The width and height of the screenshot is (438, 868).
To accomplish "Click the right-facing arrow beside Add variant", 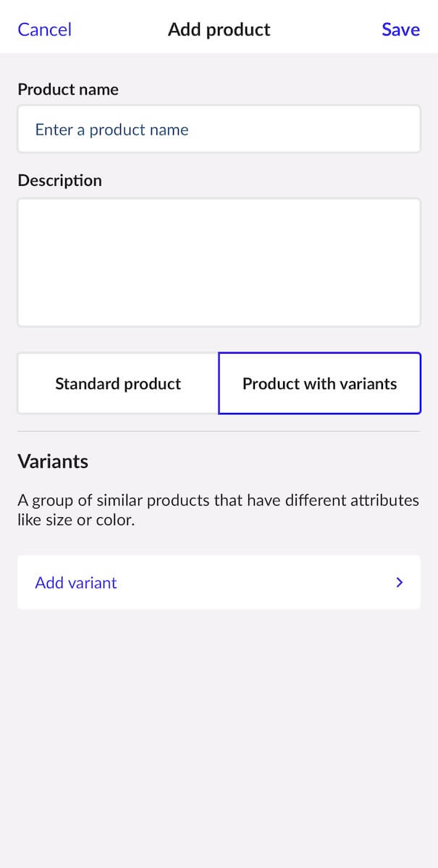I will [399, 582].
